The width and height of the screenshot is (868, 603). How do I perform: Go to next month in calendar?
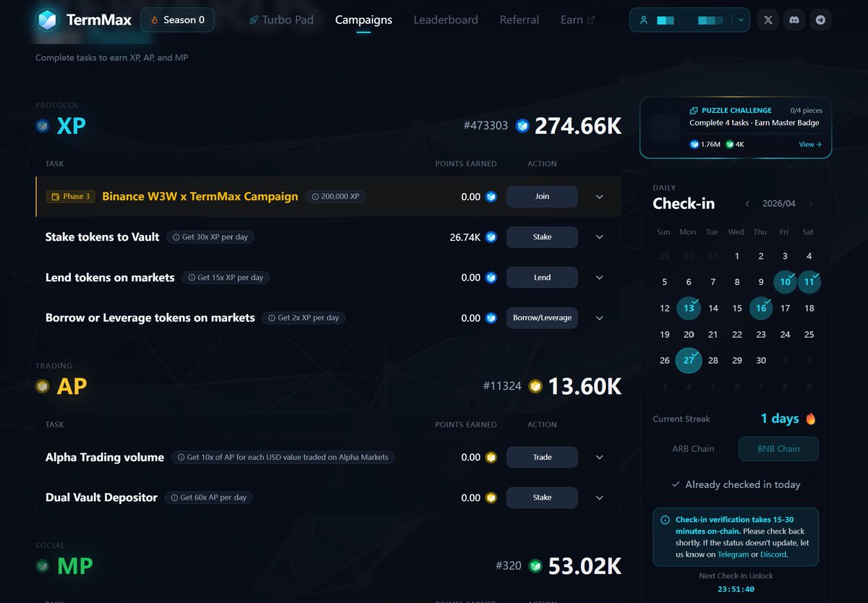(x=811, y=204)
